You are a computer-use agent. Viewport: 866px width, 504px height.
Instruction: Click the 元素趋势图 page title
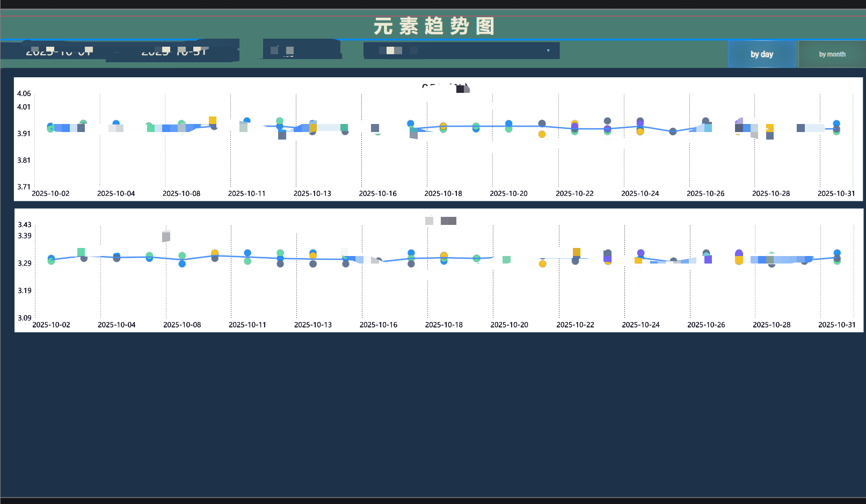click(433, 26)
